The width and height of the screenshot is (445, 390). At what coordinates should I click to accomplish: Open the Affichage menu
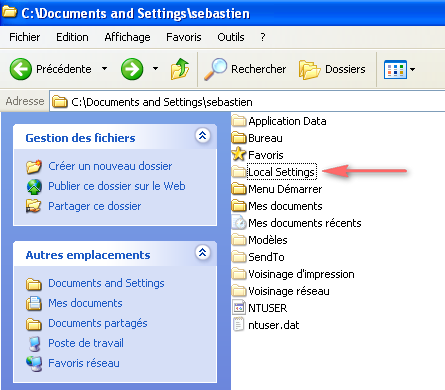[127, 37]
